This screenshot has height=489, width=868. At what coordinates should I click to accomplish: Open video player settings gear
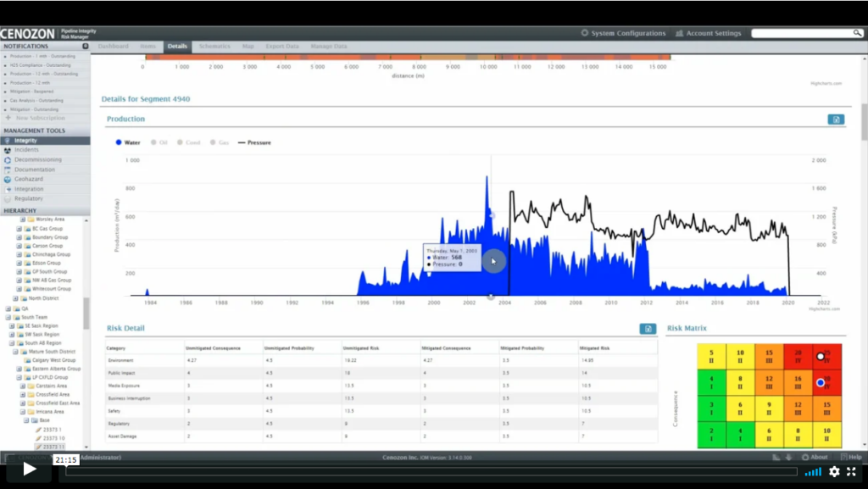[834, 472]
